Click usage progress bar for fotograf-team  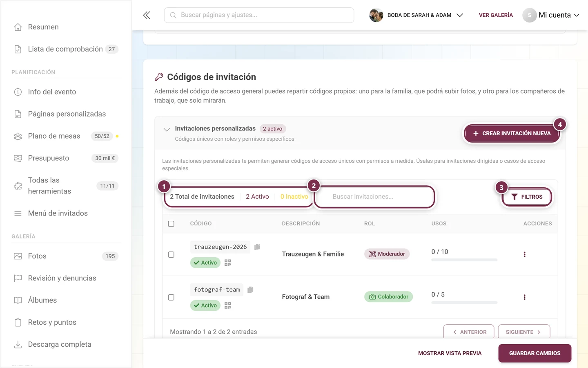(464, 303)
